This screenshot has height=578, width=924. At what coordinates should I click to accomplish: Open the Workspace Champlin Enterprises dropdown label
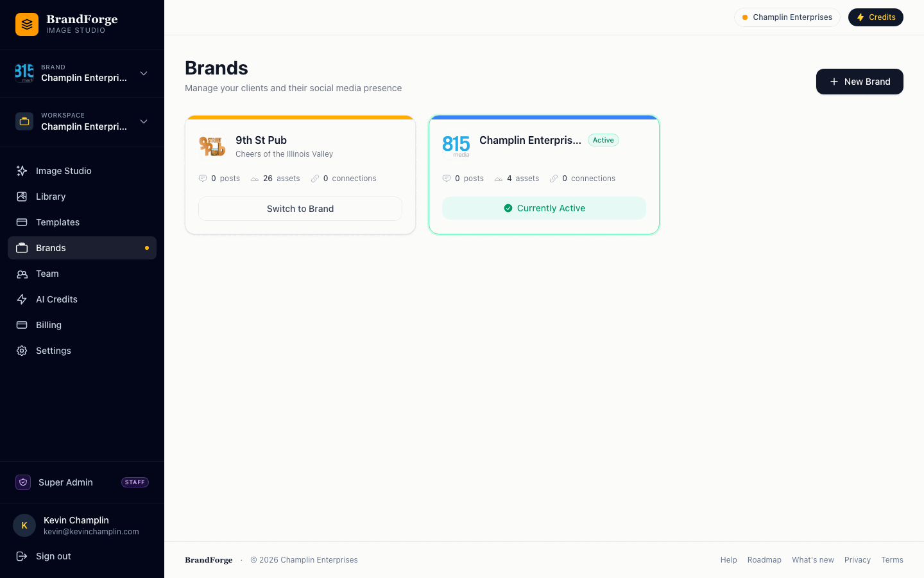click(x=84, y=127)
